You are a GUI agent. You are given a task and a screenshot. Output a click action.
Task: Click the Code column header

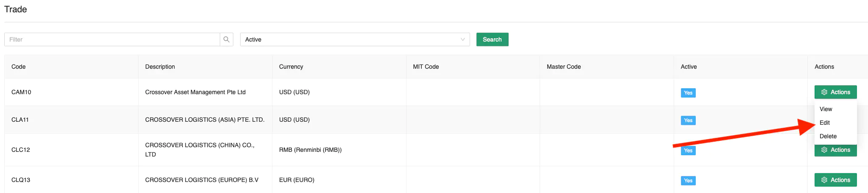[x=19, y=67]
